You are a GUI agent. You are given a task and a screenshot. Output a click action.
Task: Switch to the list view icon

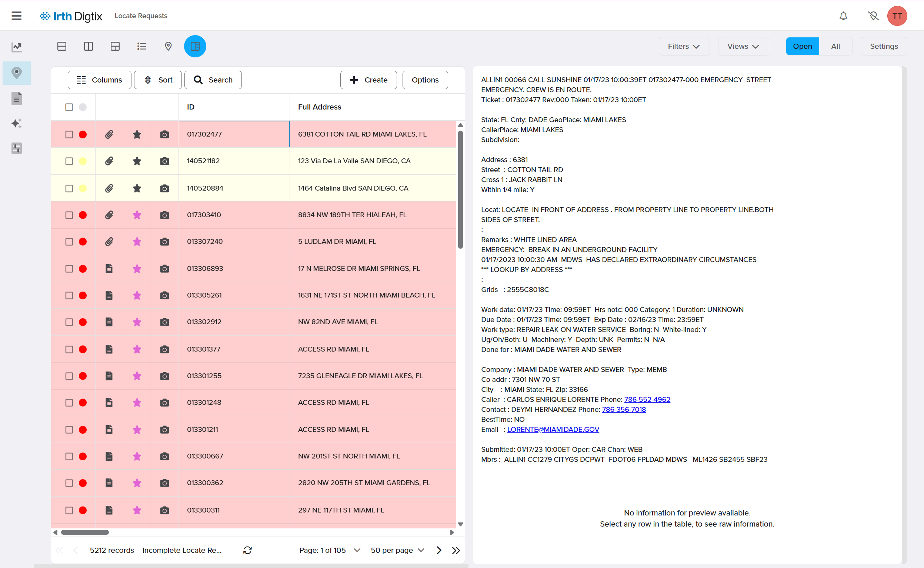click(x=141, y=46)
